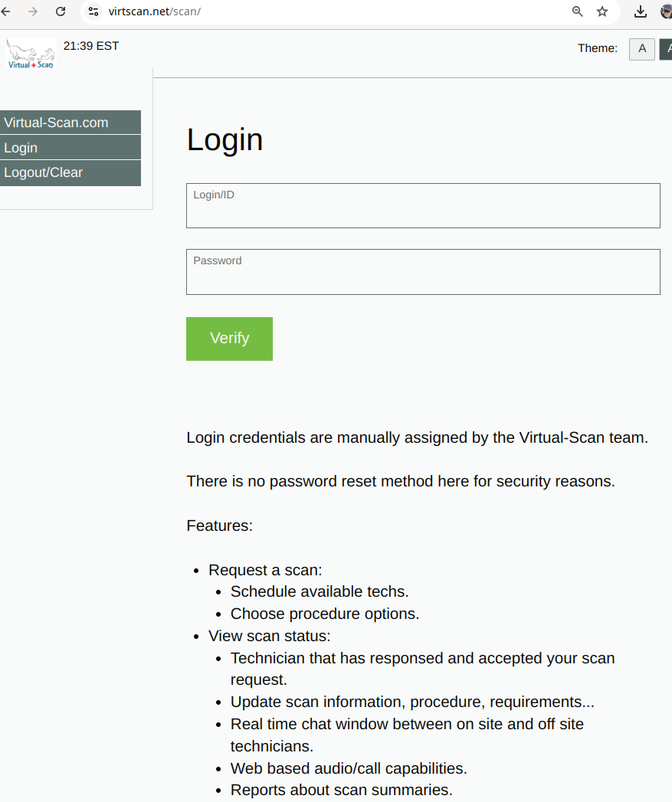Click the zoom magnifier icon
The width and height of the screenshot is (672, 802).
point(578,11)
